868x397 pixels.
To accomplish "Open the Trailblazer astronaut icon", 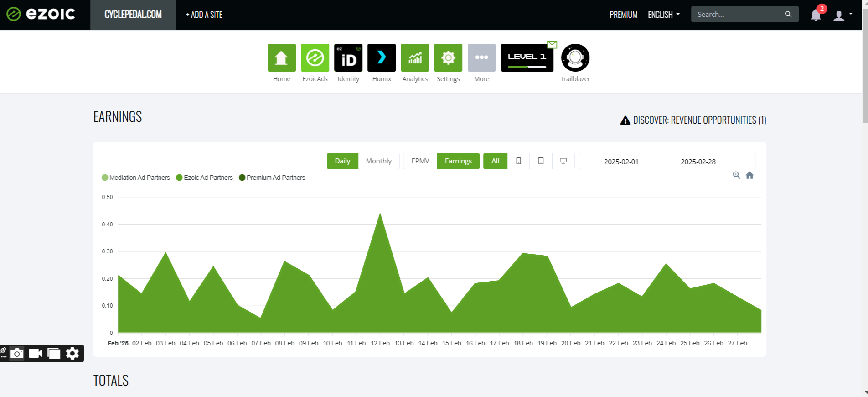I will [x=575, y=57].
